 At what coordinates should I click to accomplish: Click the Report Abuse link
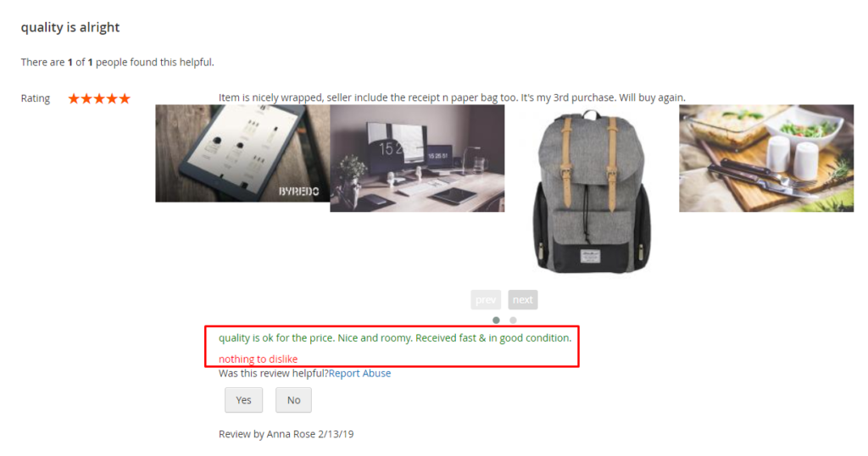359,373
